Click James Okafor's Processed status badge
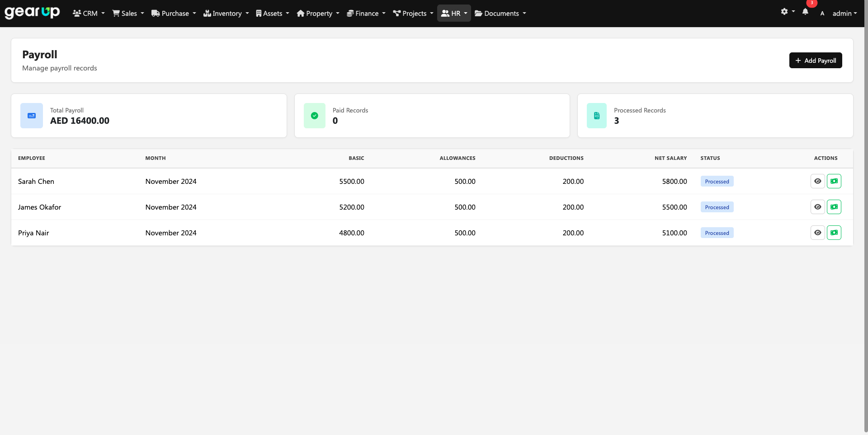The height and width of the screenshot is (435, 868). (717, 207)
